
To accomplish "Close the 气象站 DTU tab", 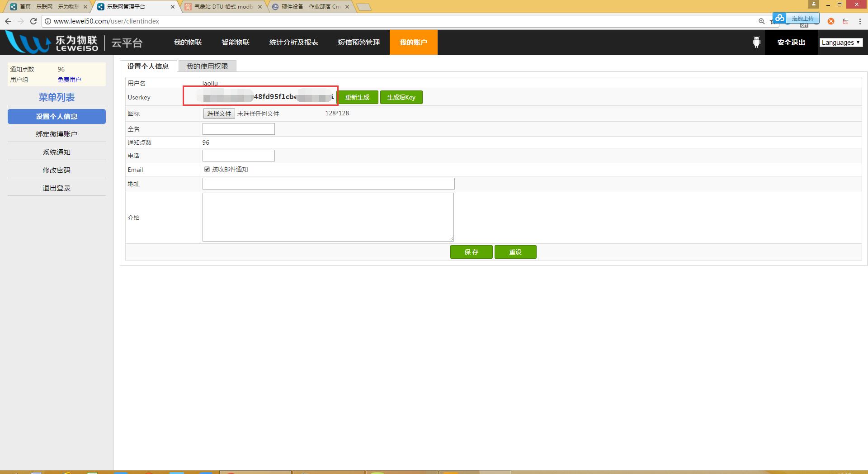I will pos(260,7).
